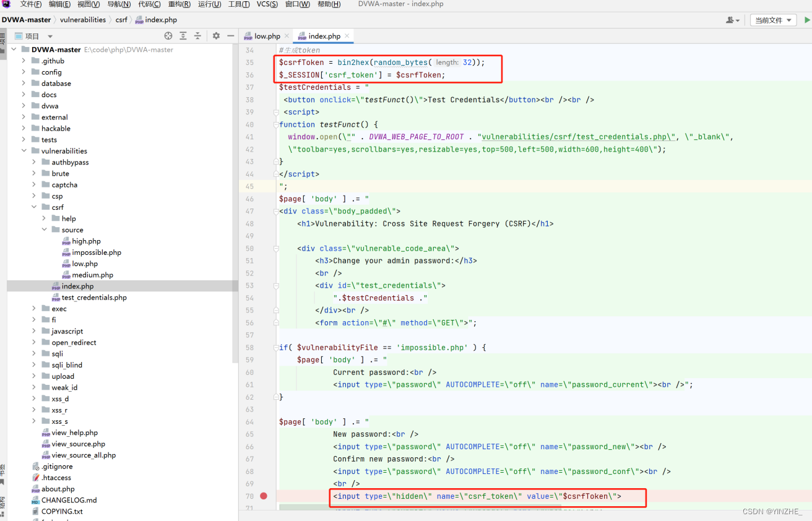The image size is (812, 521).
Task: Collapse the DVWA-master root folder arrow
Action: pyautogui.click(x=14, y=50)
